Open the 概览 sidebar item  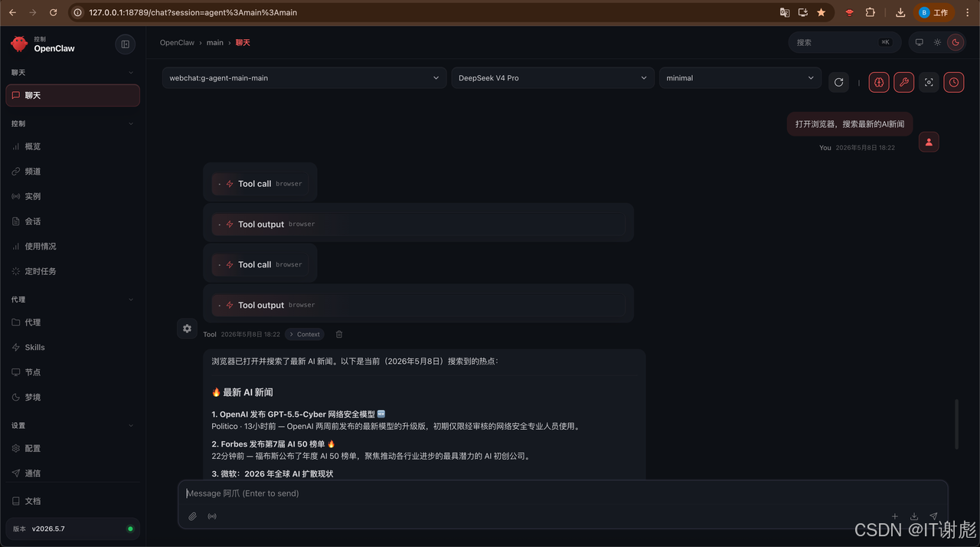(x=73, y=146)
